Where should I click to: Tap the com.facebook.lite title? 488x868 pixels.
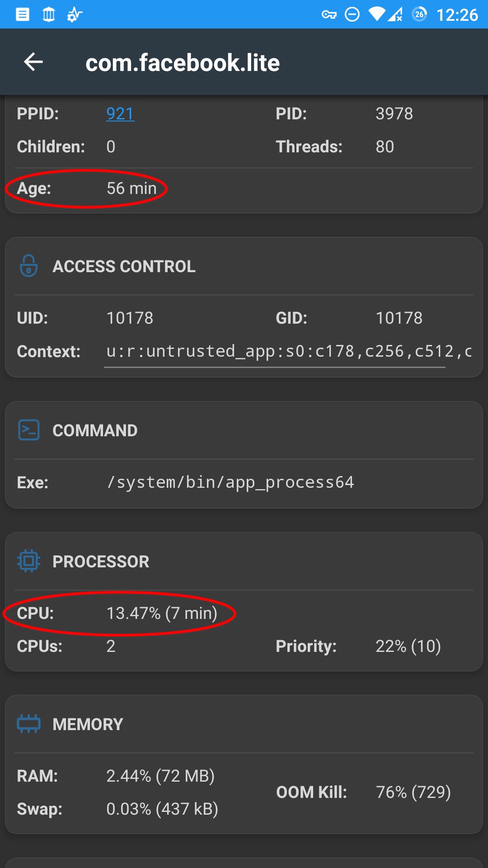(x=183, y=62)
